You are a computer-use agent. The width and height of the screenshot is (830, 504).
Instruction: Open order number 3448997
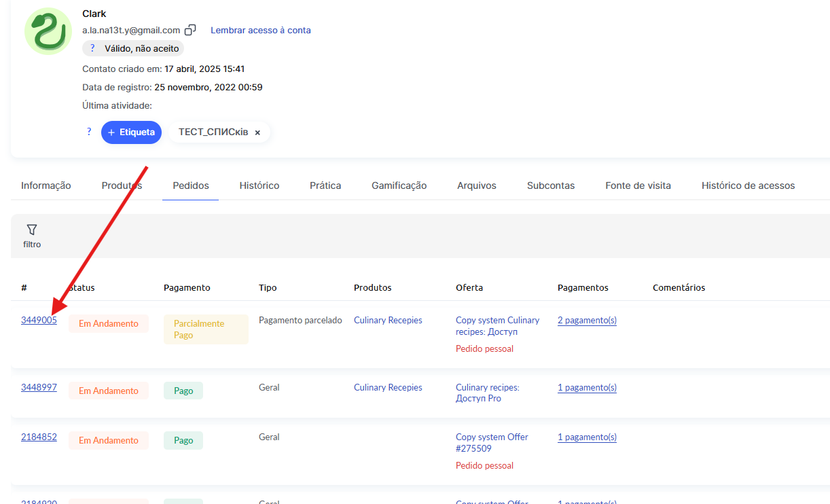click(x=39, y=387)
